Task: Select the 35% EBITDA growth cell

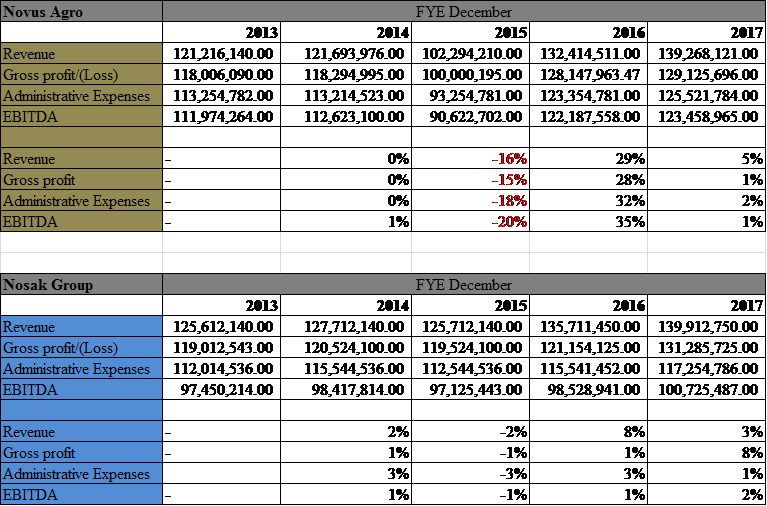Action: [588, 221]
